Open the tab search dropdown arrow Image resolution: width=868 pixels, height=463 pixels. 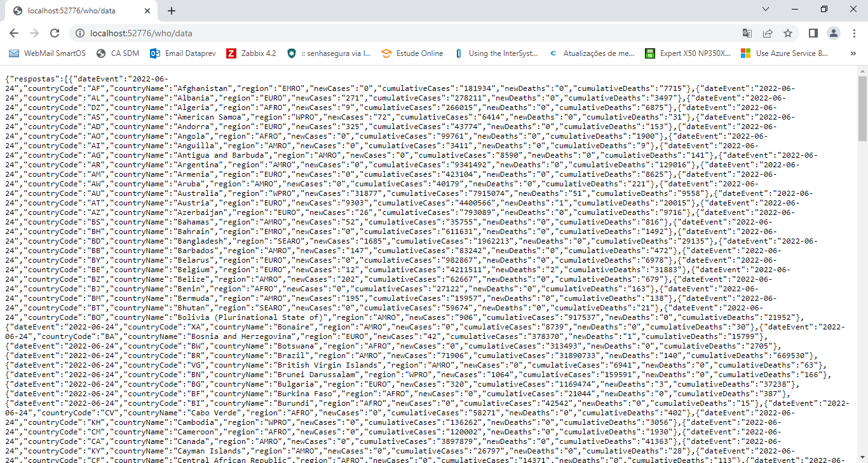point(766,10)
